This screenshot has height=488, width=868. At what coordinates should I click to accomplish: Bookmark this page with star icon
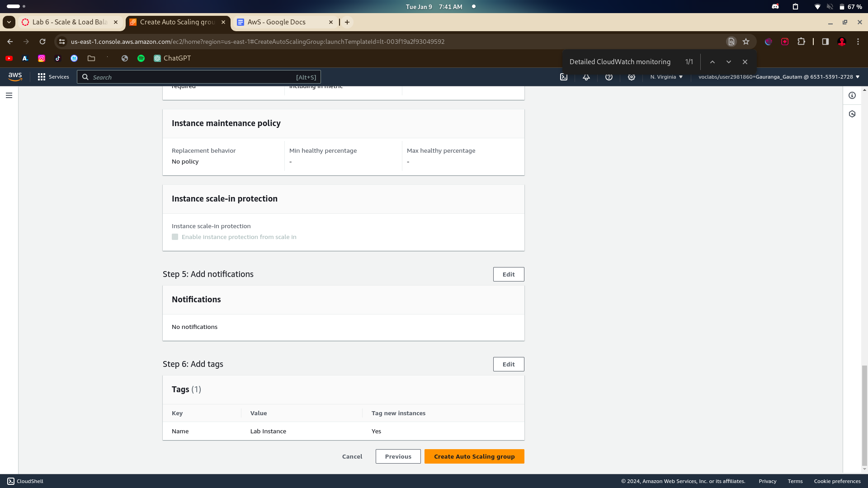click(746, 42)
